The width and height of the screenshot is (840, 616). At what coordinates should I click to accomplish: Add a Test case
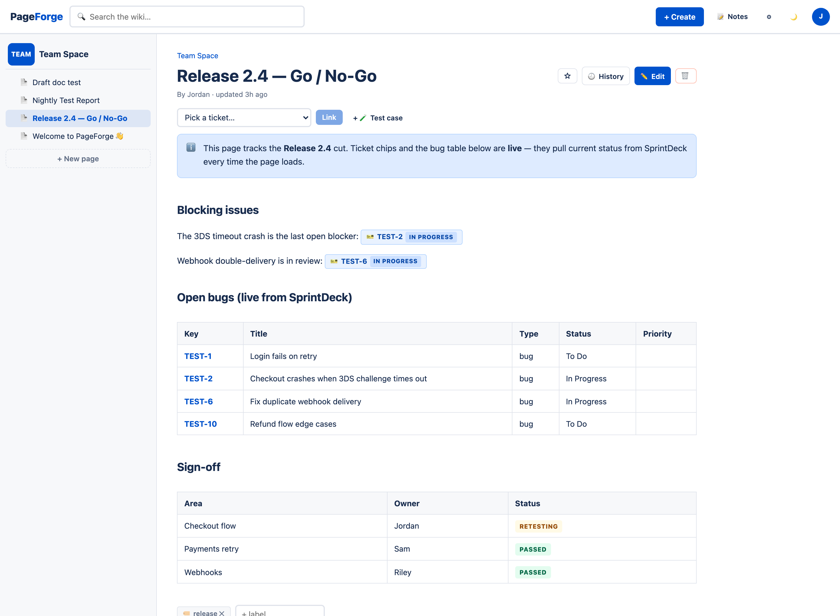point(378,118)
